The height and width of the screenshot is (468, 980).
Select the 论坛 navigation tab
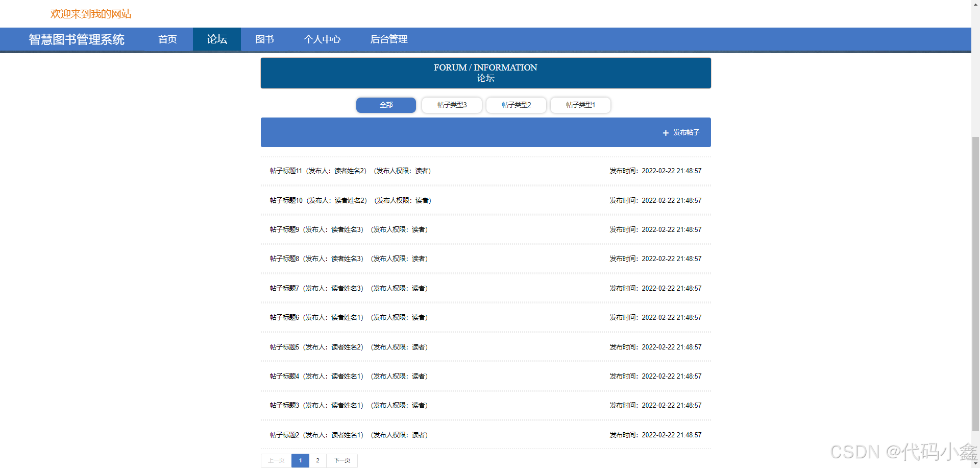click(x=217, y=39)
